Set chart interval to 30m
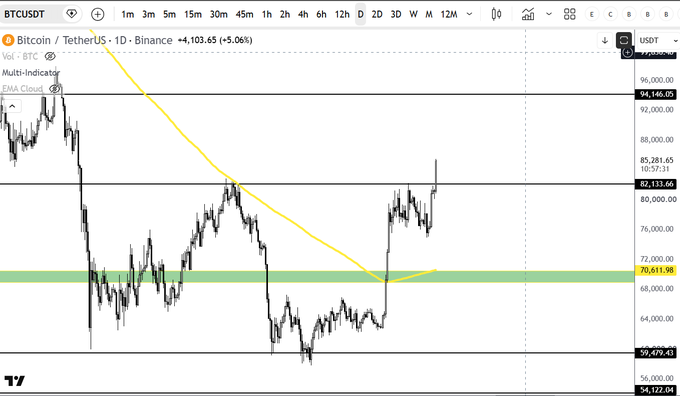 tap(219, 14)
